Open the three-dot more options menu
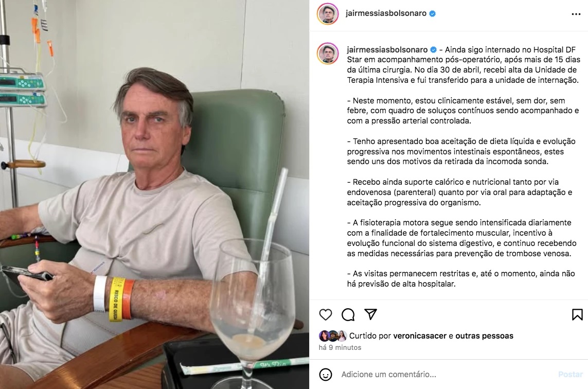This screenshot has height=389, width=588. point(576,14)
